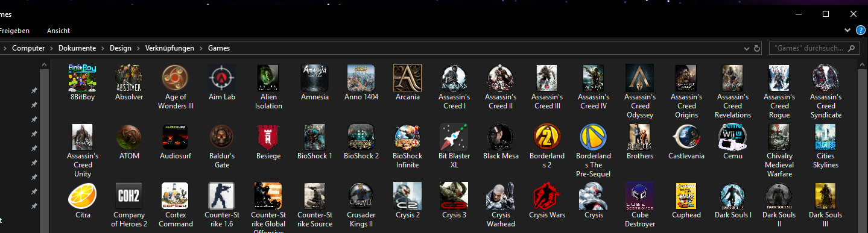Go to Dokumente breadcrumb

coord(77,48)
